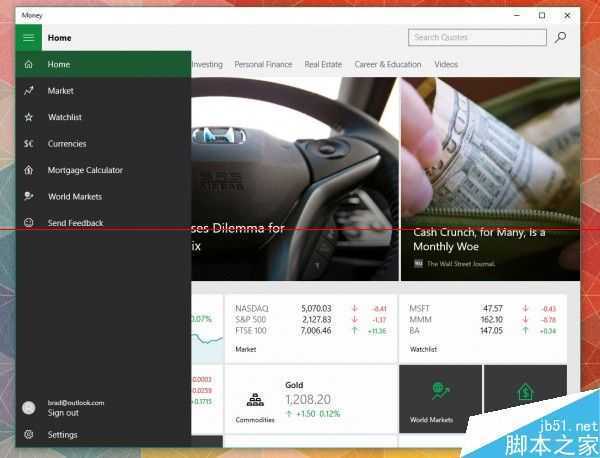Switch to the Investing tab
The image size is (600, 458).
[207, 64]
